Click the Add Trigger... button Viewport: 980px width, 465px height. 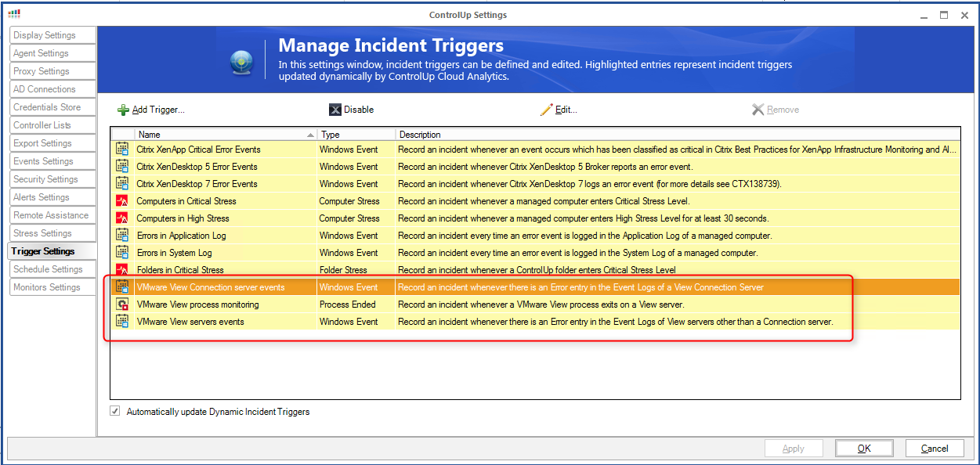pyautogui.click(x=151, y=110)
